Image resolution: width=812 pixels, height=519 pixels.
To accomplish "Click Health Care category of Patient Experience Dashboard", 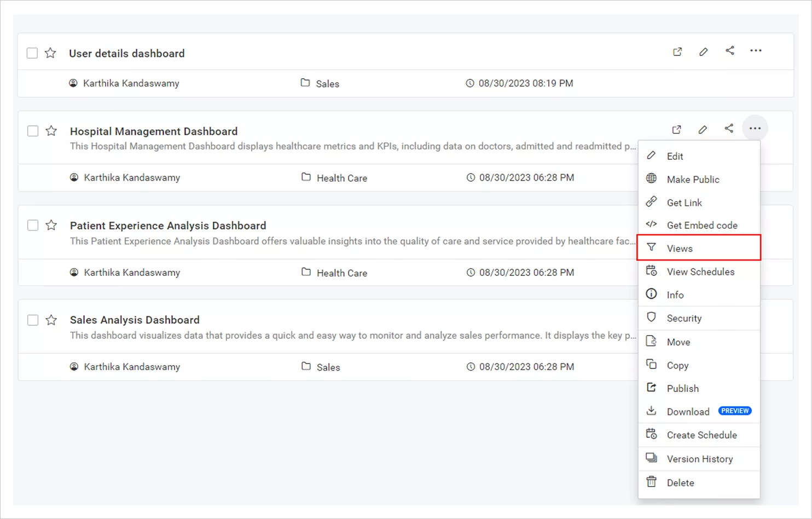I will coord(334,273).
